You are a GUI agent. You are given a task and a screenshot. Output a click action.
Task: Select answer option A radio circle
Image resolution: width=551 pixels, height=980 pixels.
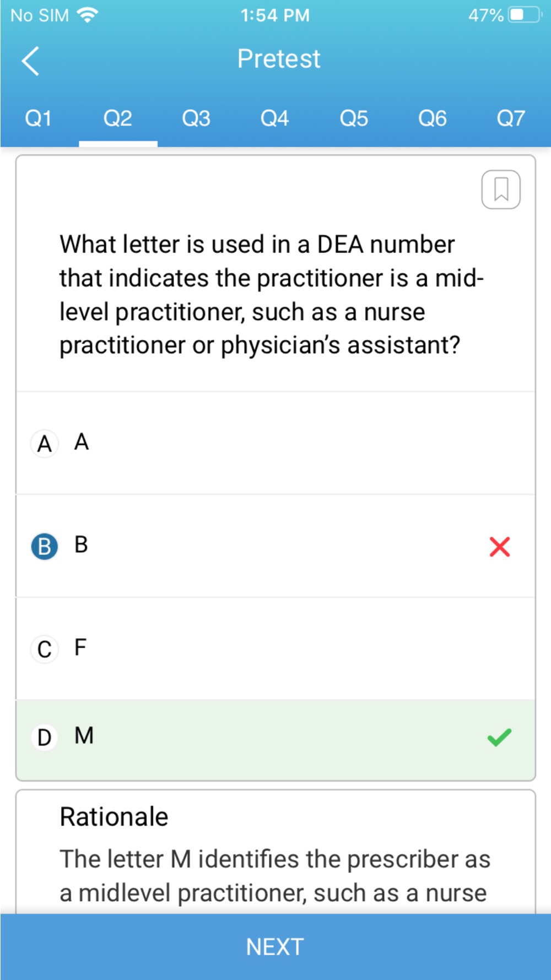coord(45,444)
